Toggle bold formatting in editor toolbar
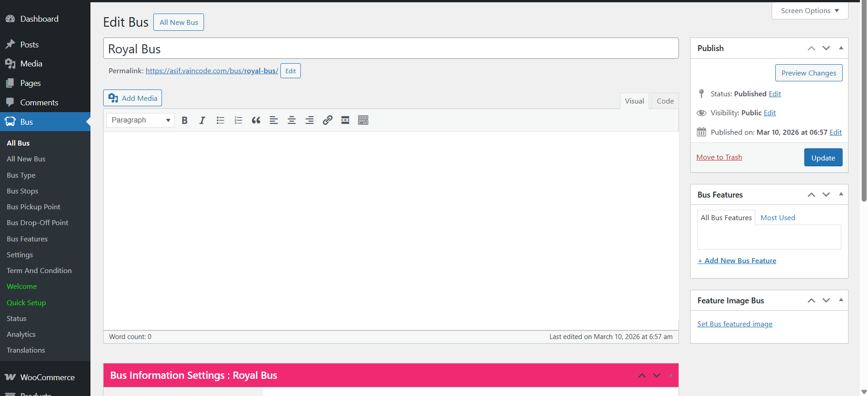 coord(185,120)
